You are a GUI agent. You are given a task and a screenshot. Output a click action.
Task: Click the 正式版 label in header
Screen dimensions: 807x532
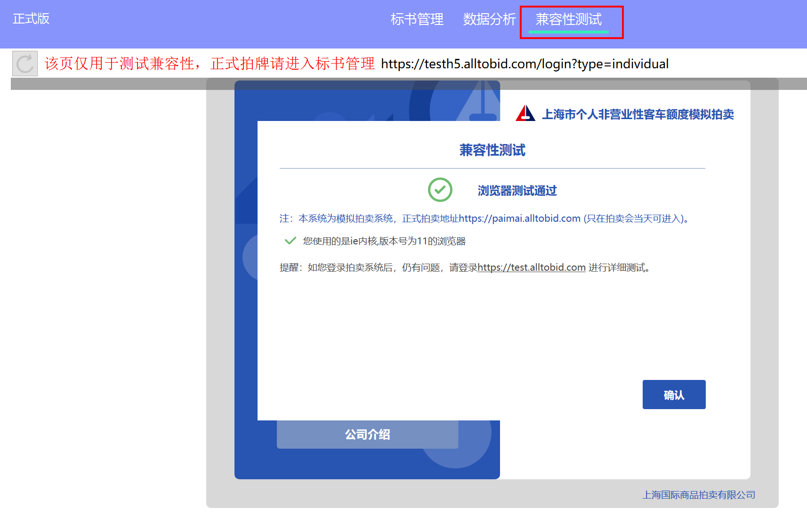[31, 19]
